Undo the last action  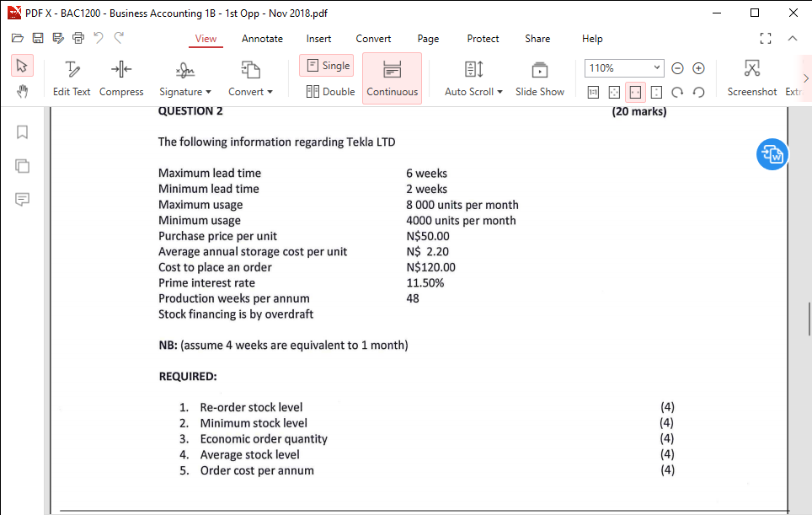coord(99,38)
